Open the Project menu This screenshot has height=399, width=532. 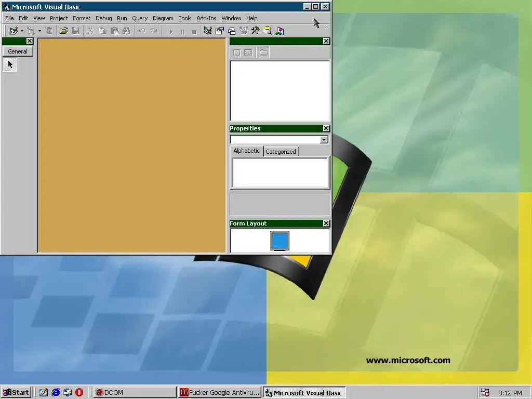point(59,18)
